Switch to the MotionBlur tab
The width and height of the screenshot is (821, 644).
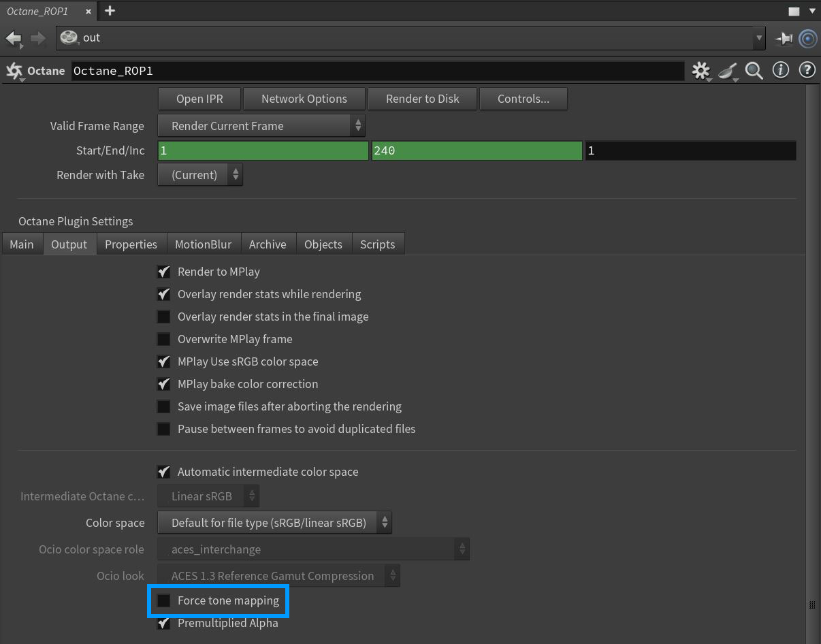[203, 244]
